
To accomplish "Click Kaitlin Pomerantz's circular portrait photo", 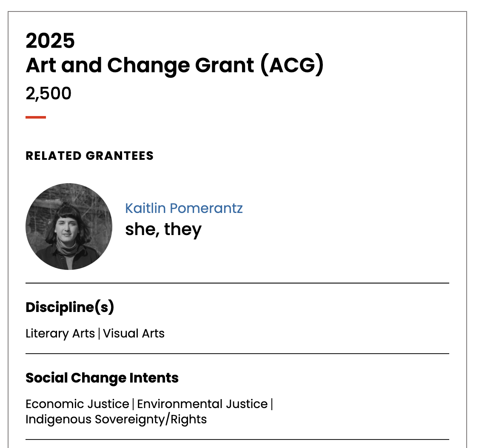I will pos(69,227).
